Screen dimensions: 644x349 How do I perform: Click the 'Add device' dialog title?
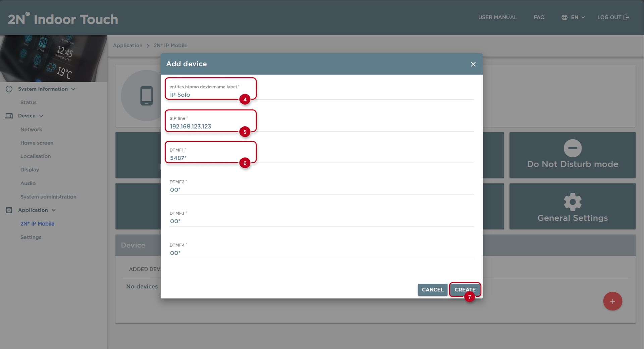point(186,64)
